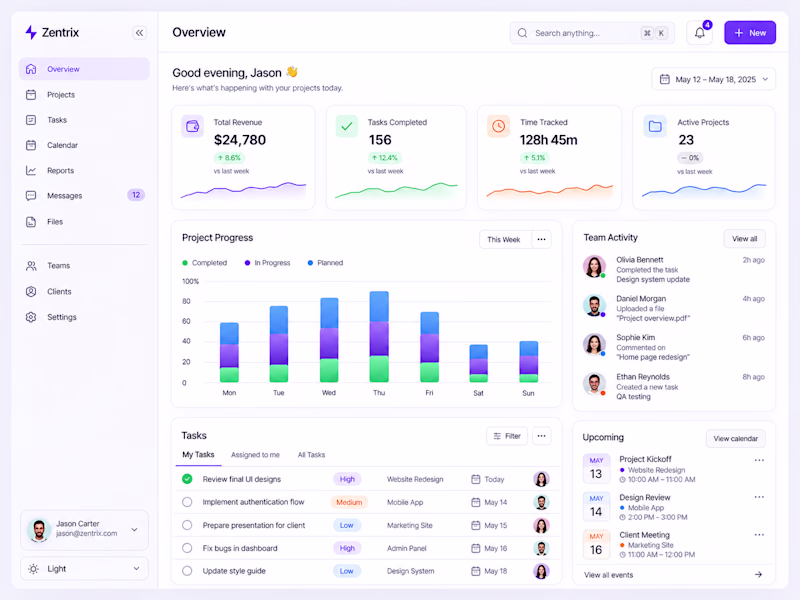Open Calendar in the sidebar
This screenshot has width=800, height=600.
[x=84, y=145]
